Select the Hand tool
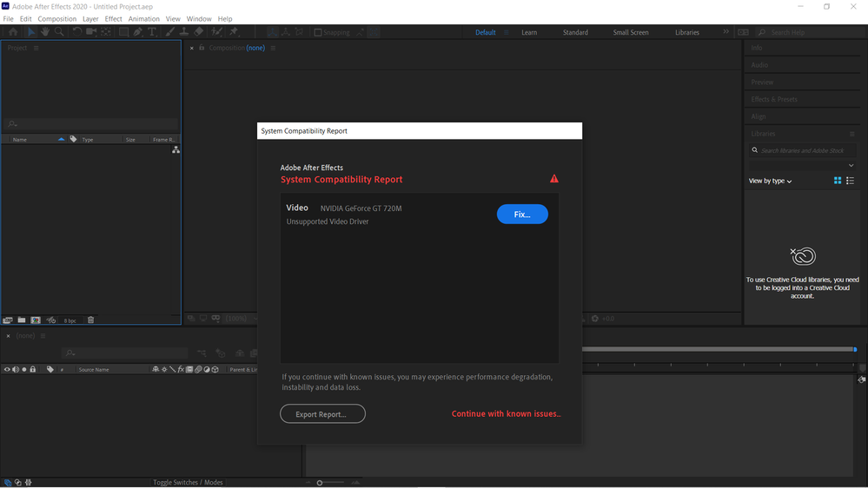 [x=45, y=32]
